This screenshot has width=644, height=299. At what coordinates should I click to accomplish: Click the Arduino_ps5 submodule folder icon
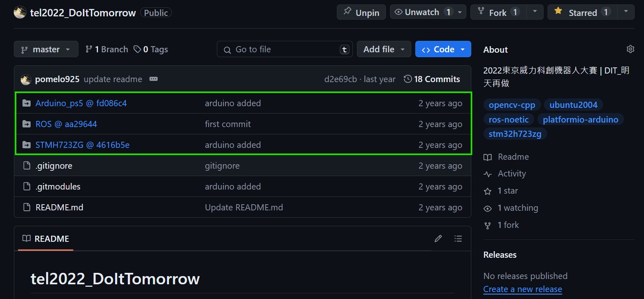27,103
